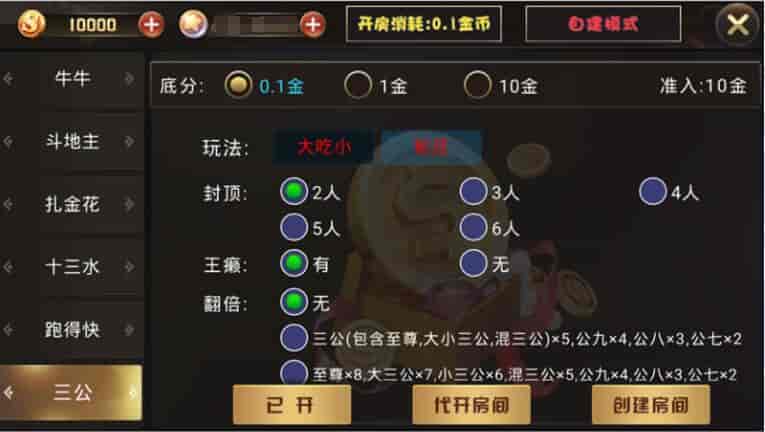Close the room creation panel with X
The image size is (765, 432).
point(738,24)
